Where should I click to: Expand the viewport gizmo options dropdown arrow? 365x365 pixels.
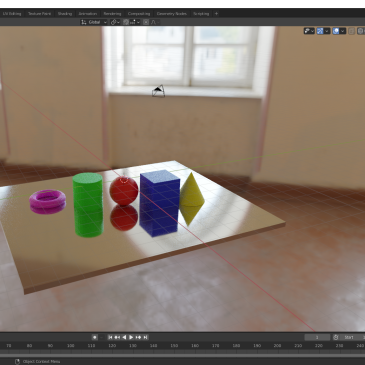(327, 31)
